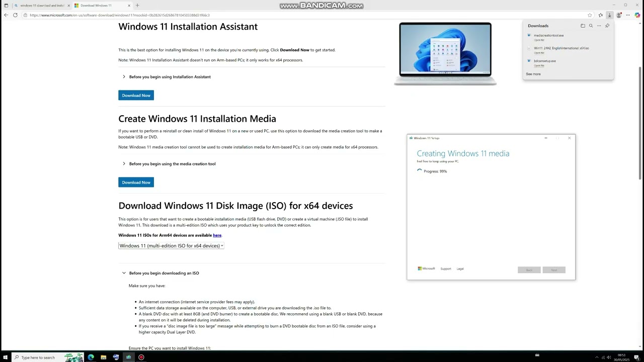Screen dimensions: 644x362
Task: Open file link under Win11 24H2 iso
Action: pos(539,52)
